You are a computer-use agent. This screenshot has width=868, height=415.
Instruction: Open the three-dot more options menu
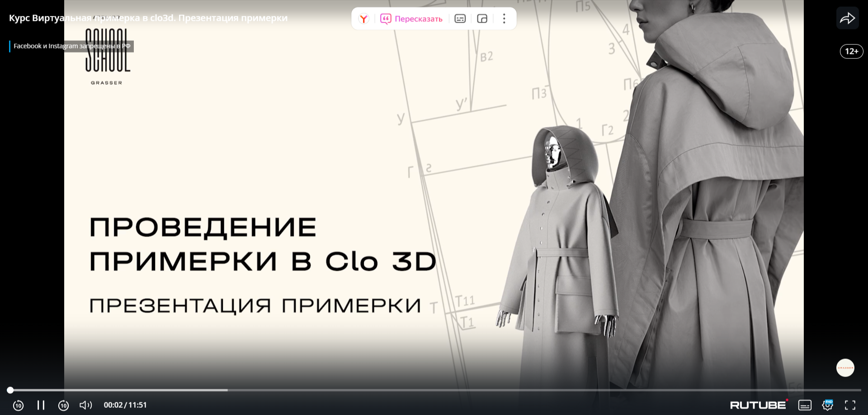click(504, 19)
